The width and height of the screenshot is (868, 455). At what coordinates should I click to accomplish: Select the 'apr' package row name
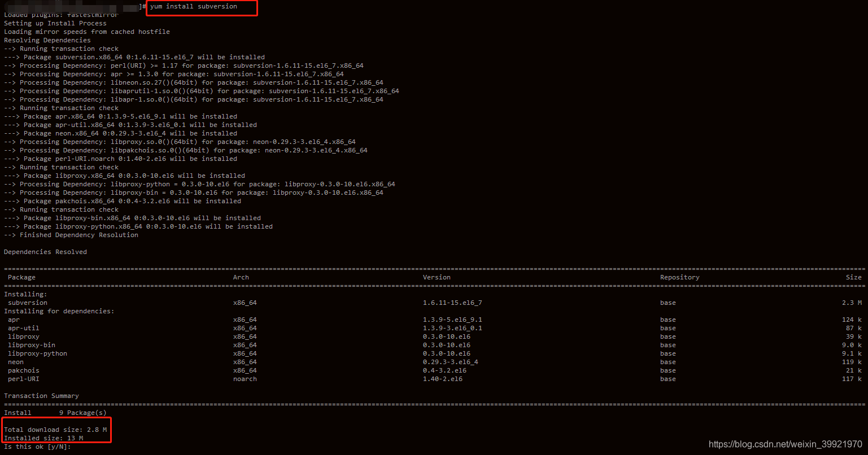(14, 320)
